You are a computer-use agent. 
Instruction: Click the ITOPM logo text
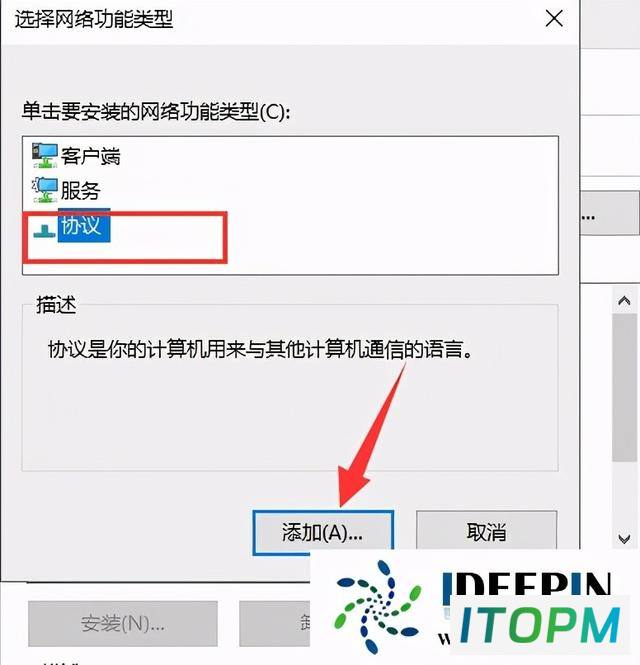pyautogui.click(x=539, y=625)
